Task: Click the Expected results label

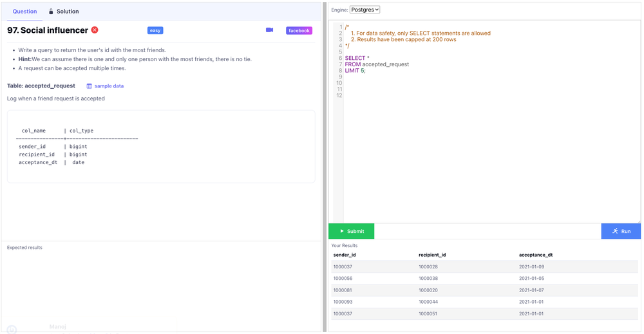Action: pos(24,247)
